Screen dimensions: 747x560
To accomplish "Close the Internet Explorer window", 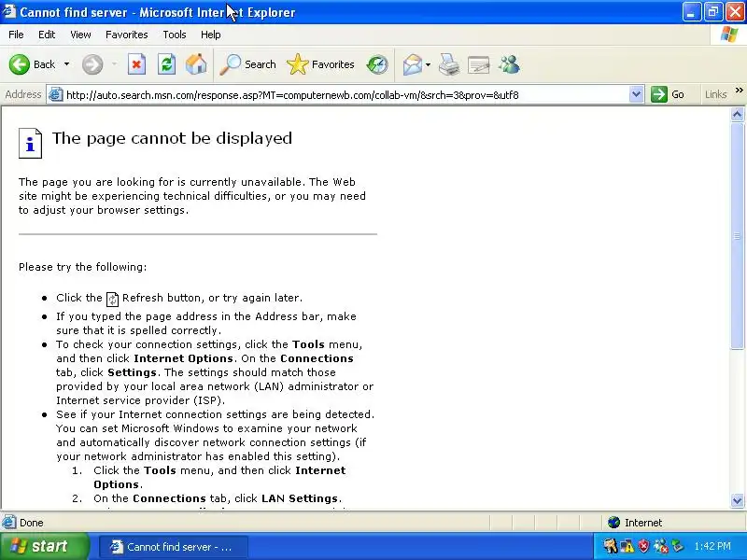I will coord(735,12).
